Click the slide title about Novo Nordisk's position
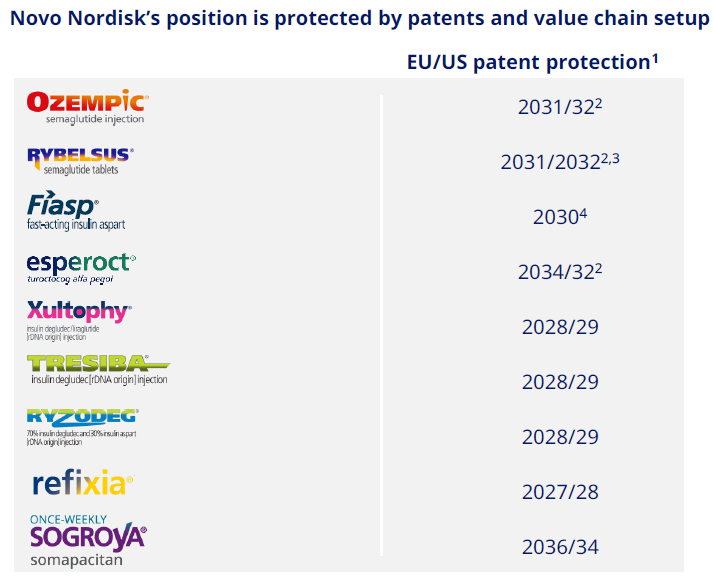The image size is (713, 582). tap(356, 18)
